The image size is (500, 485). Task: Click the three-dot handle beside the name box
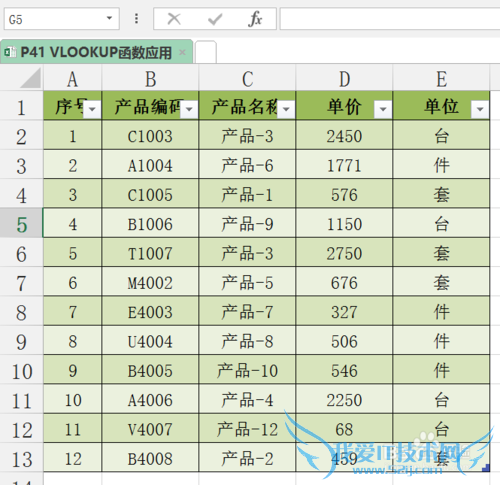(136, 18)
